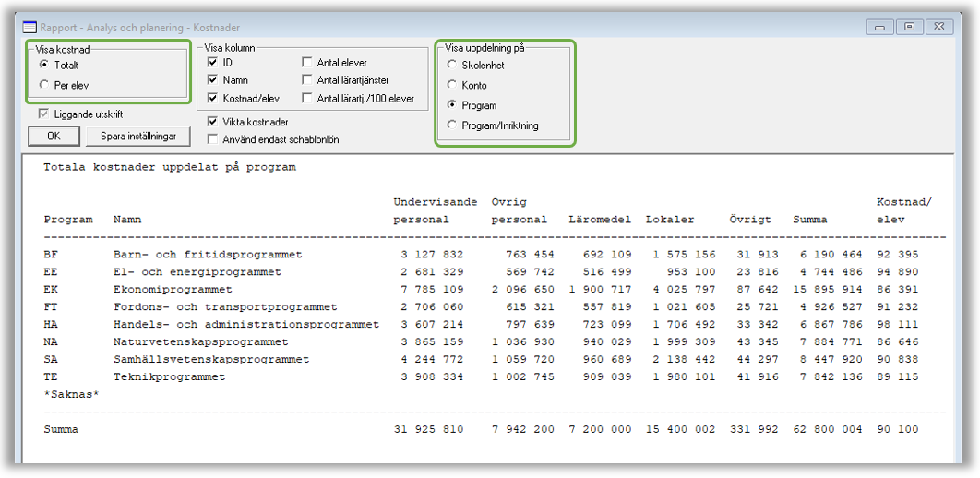Select the Program breakdown radio button

tap(451, 105)
